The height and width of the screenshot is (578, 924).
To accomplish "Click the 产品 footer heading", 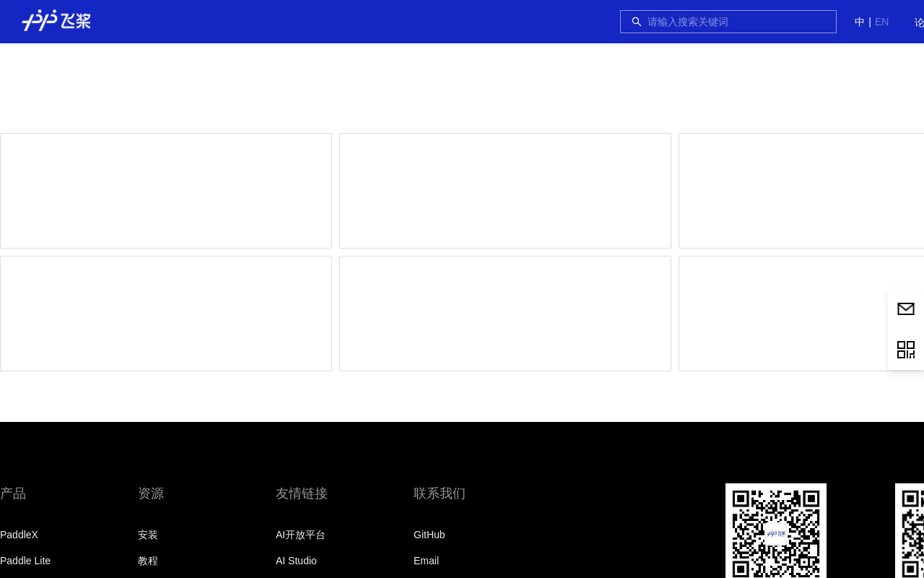I will click(13, 493).
